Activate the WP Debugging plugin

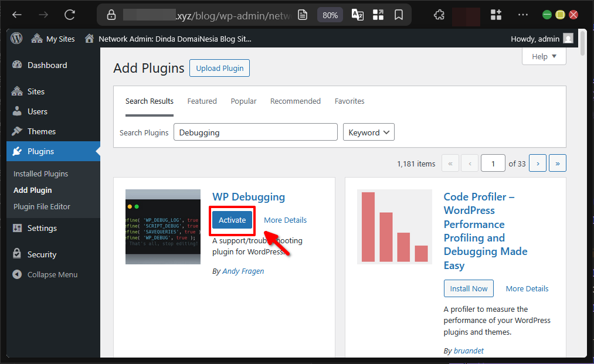232,220
